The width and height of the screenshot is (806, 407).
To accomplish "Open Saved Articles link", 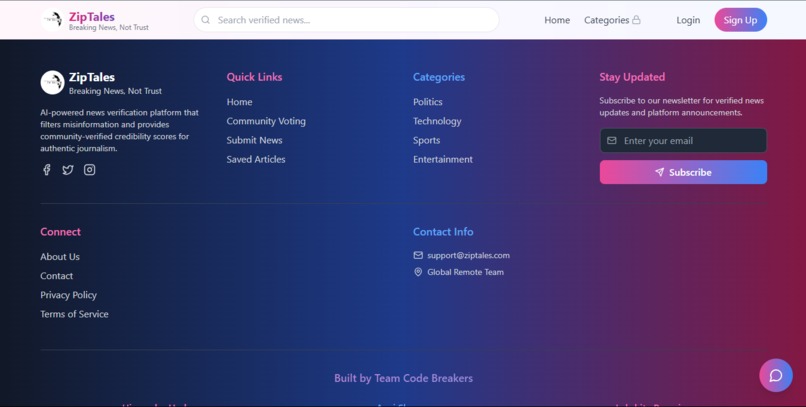I will [256, 159].
